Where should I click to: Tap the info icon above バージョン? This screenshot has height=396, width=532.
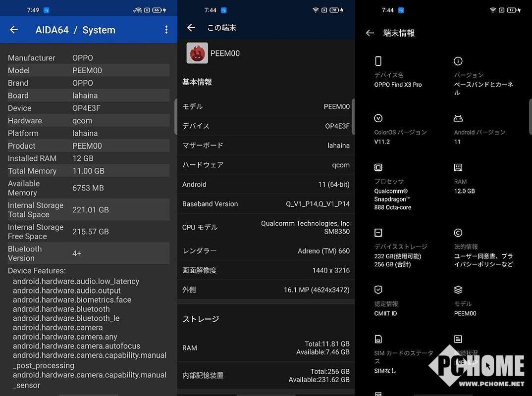(x=458, y=61)
